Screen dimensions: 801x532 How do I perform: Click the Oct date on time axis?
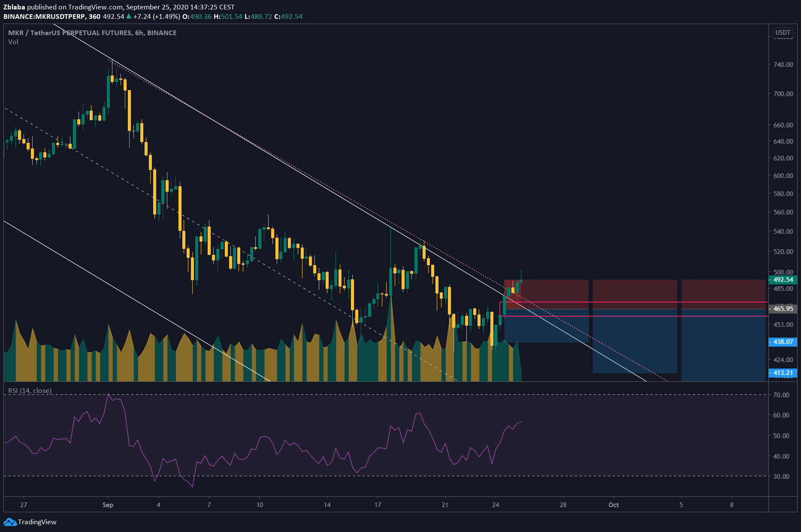[614, 505]
